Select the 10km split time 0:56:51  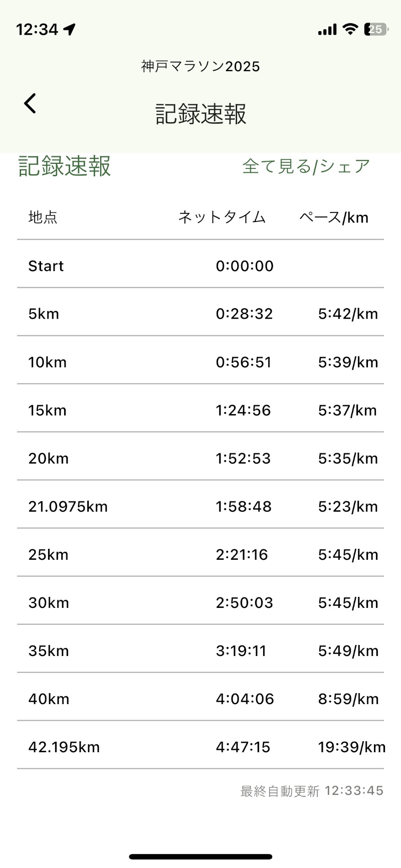[244, 362]
